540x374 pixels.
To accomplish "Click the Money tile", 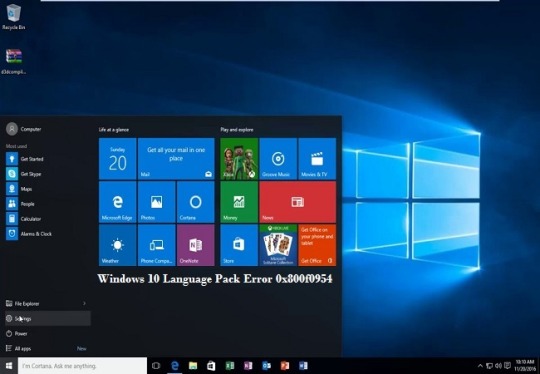I will click(239, 202).
